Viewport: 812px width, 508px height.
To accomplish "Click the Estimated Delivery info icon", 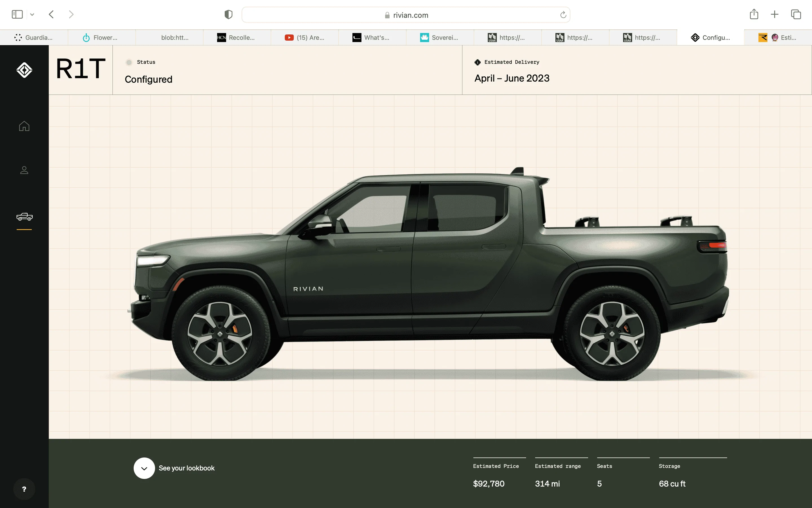I will click(477, 62).
